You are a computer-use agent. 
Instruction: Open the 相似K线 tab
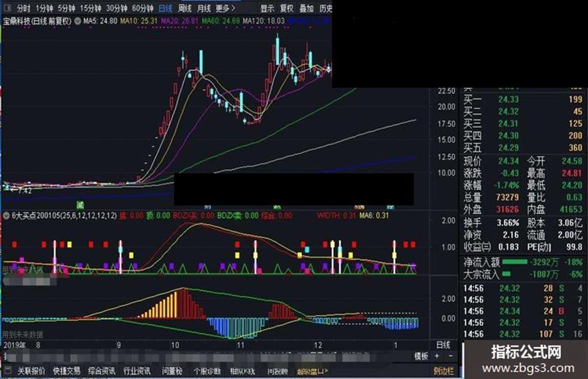click(x=242, y=371)
